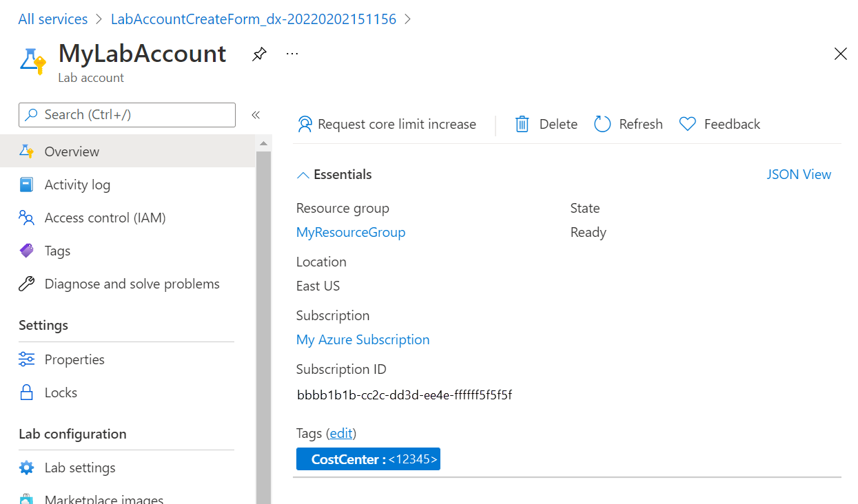Delete the lab account
Viewport: 858px width, 504px height.
(x=545, y=124)
